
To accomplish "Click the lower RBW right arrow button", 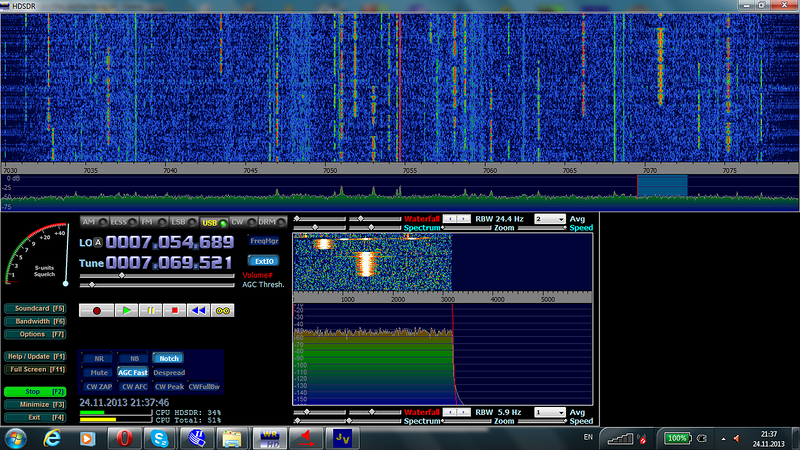I will click(x=464, y=412).
